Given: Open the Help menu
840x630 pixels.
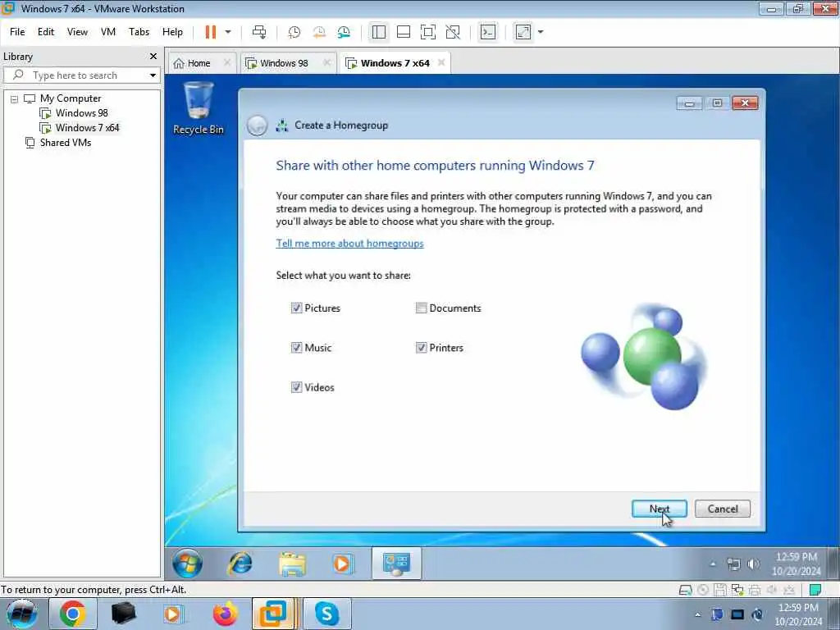Looking at the screenshot, I should 172,32.
